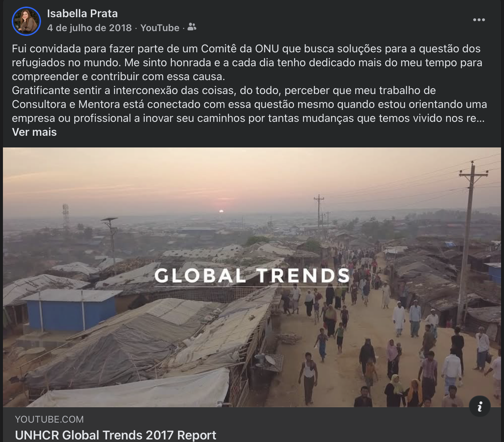The image size is (504, 442).
Task: Click the YouTube source link beside the date
Action: pyautogui.click(x=160, y=28)
